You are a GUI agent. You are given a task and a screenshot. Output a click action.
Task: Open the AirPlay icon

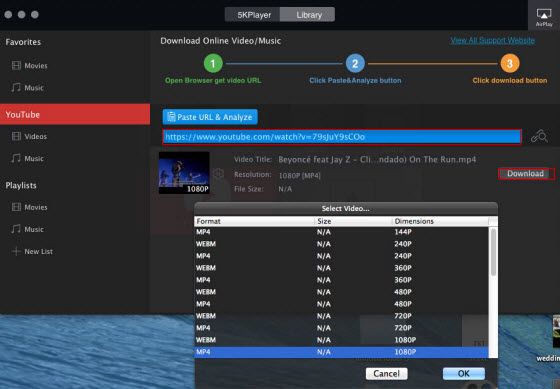pyautogui.click(x=544, y=17)
